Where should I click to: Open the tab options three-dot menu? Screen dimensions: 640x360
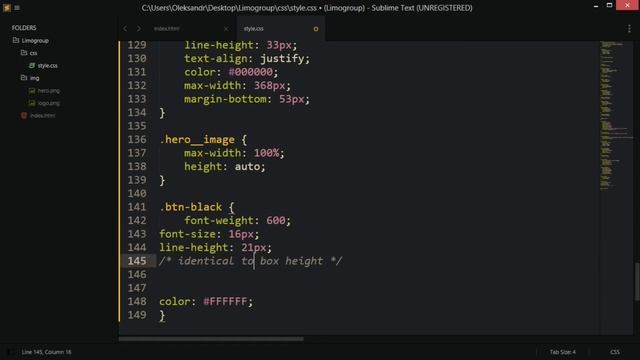click(x=629, y=29)
